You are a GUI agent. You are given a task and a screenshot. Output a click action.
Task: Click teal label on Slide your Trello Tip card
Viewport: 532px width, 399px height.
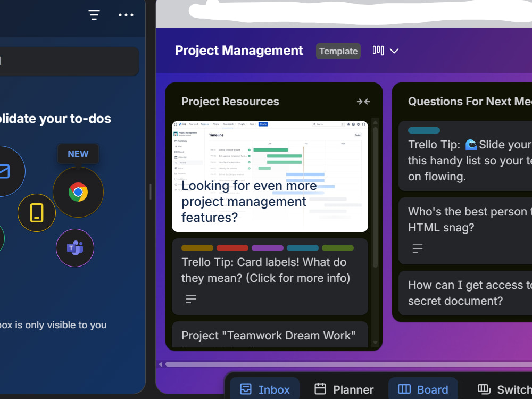(x=424, y=130)
